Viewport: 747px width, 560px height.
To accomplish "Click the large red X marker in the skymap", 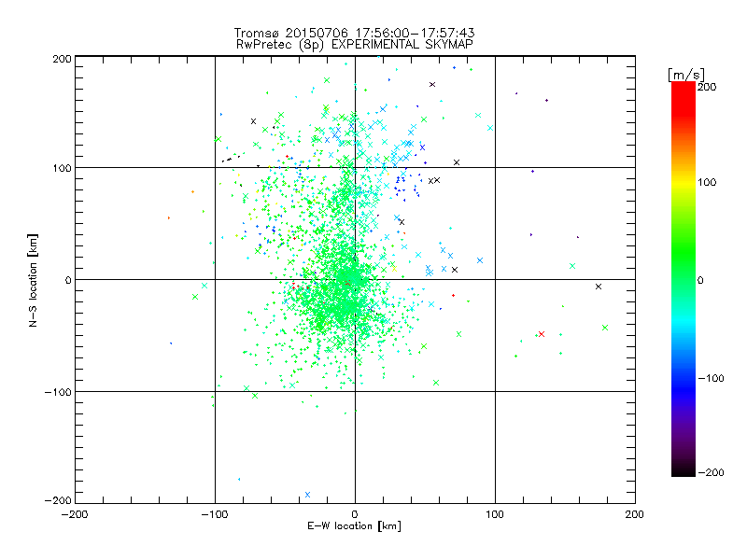I will click(x=542, y=334).
